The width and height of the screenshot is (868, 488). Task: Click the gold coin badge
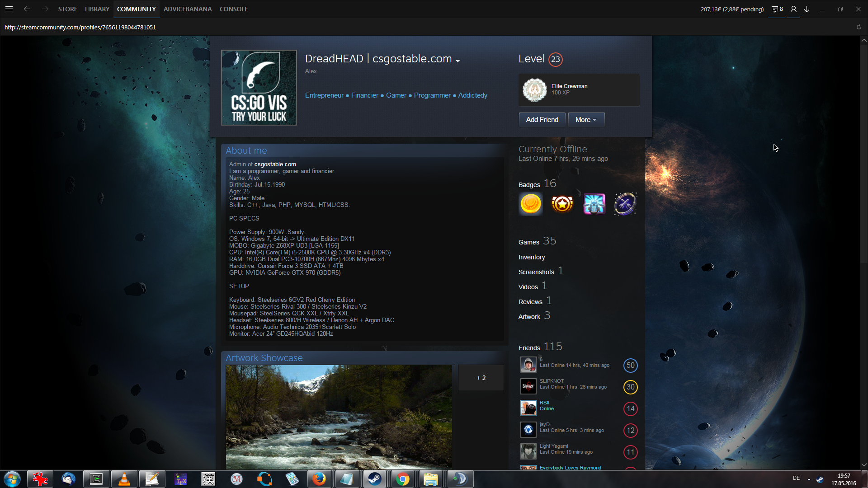[x=531, y=204]
